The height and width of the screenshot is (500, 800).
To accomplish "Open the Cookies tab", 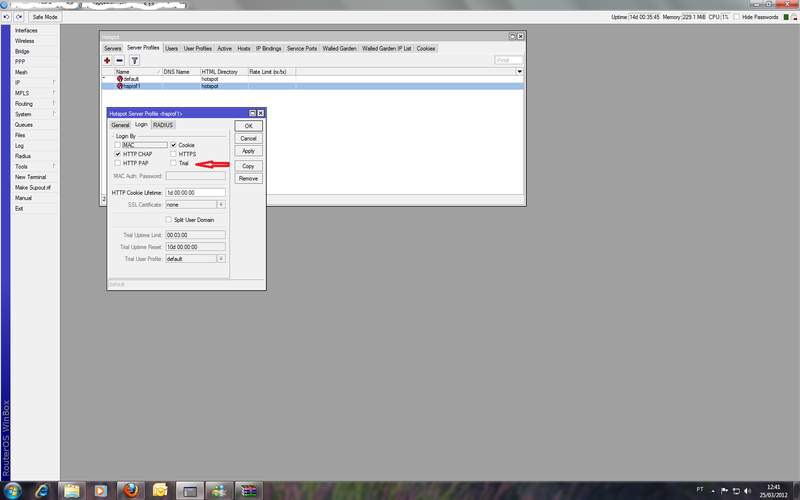I will pos(426,48).
